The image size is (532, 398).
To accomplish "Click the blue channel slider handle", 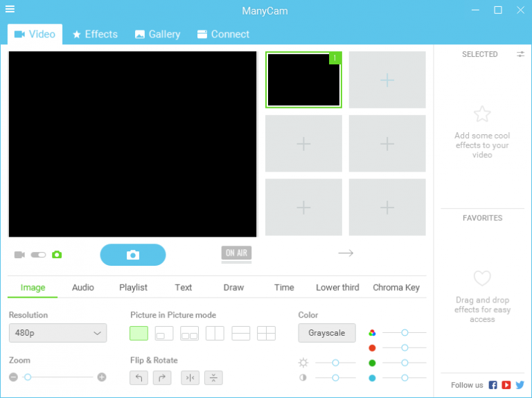I will click(405, 378).
